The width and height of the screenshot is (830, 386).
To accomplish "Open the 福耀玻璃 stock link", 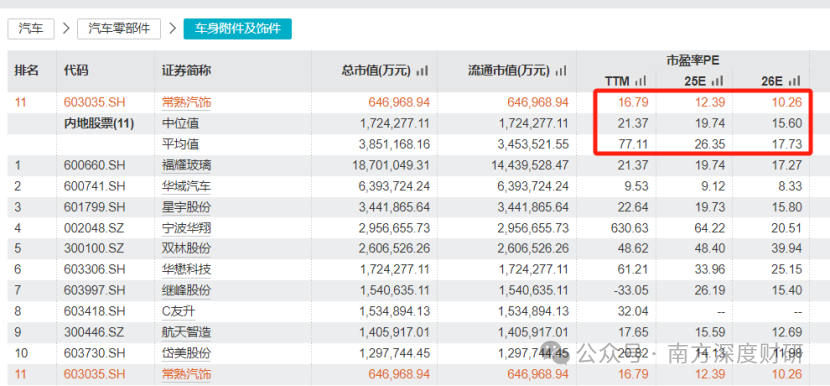I will (186, 166).
